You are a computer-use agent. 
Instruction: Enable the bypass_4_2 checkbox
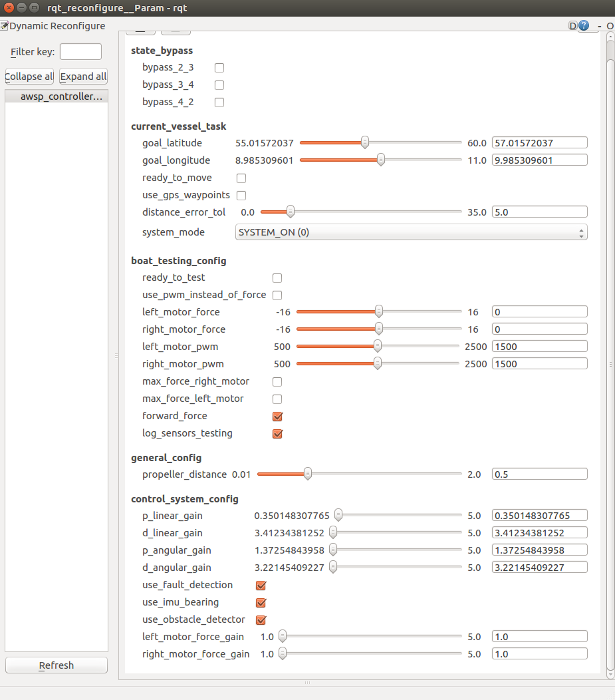pos(219,102)
